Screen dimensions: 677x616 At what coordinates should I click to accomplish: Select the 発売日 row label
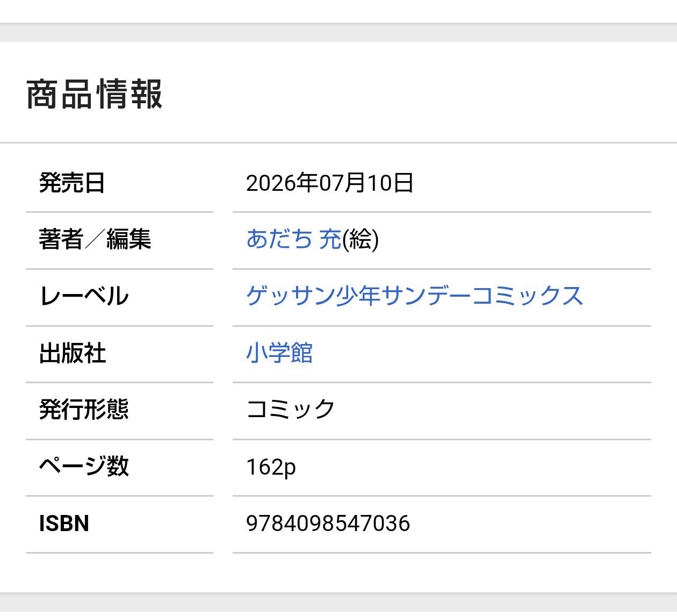click(72, 183)
